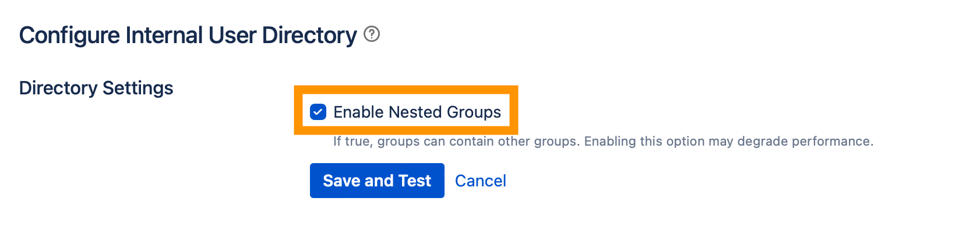
Task: Open help for Configure Internal User Directory
Action: tap(372, 34)
